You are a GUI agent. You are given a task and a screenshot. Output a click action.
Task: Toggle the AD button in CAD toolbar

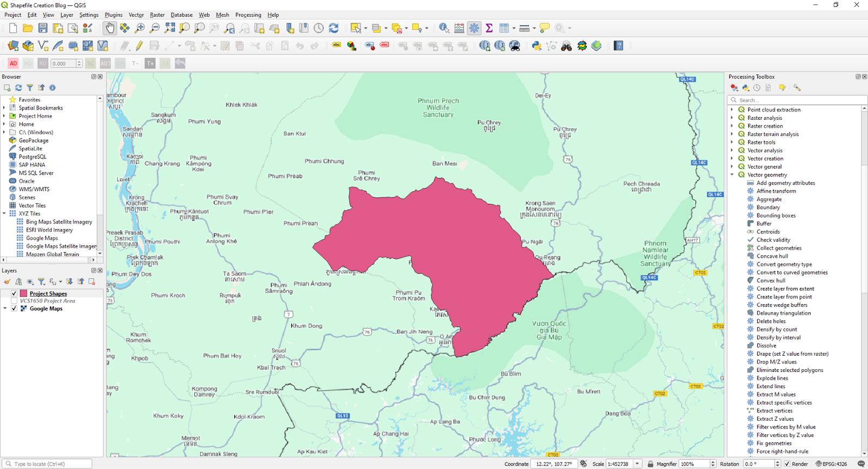13,63
